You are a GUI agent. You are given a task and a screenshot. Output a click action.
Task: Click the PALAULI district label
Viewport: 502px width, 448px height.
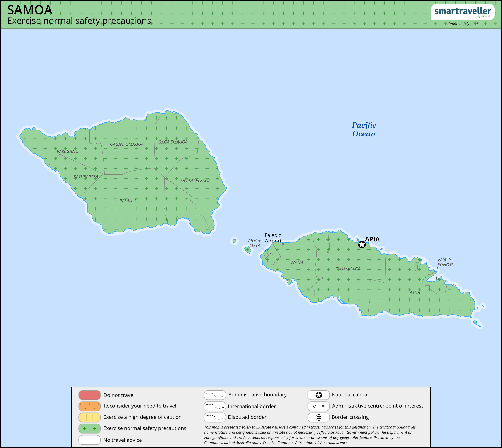tap(128, 201)
